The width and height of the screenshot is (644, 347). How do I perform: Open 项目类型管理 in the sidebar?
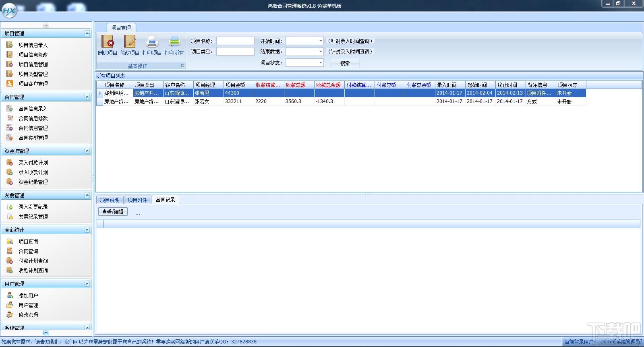pyautogui.click(x=33, y=74)
